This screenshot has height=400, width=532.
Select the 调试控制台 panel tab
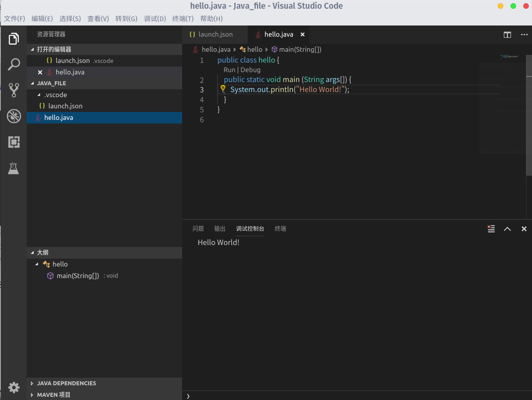pos(250,229)
